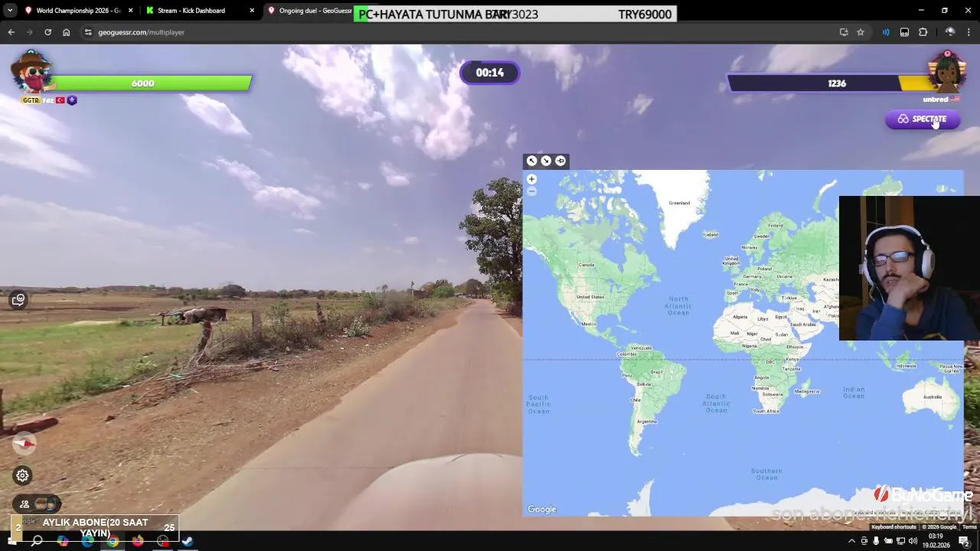Bookmark this page with star icon

point(861,32)
